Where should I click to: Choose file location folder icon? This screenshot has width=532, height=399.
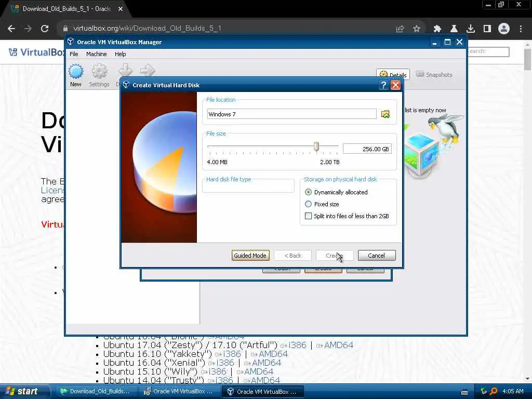385,114
